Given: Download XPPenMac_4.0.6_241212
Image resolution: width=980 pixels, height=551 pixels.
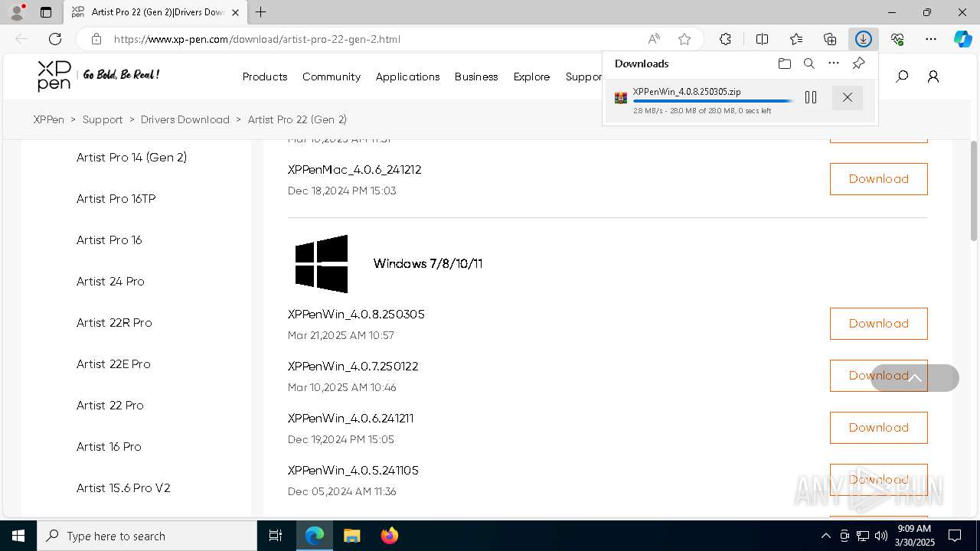Looking at the screenshot, I should tap(878, 179).
